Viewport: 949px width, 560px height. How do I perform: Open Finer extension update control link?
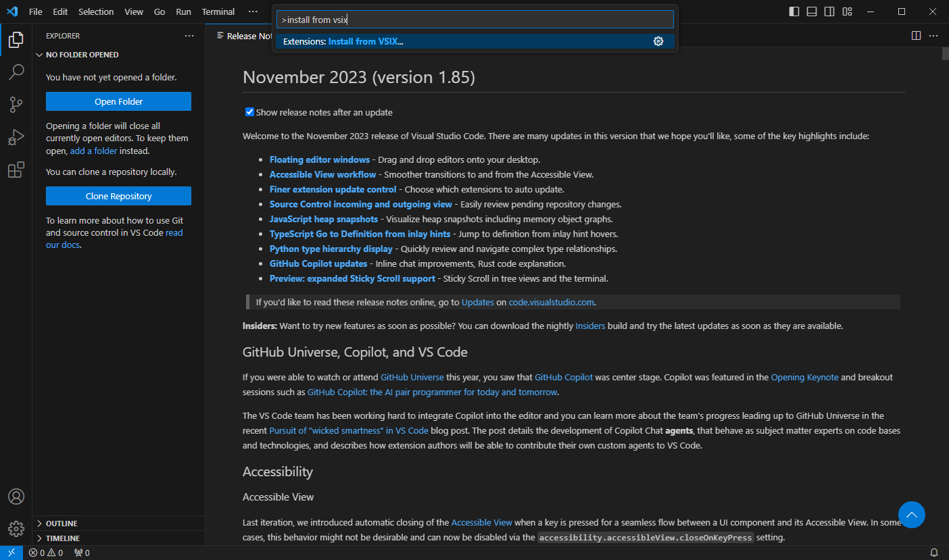(333, 189)
